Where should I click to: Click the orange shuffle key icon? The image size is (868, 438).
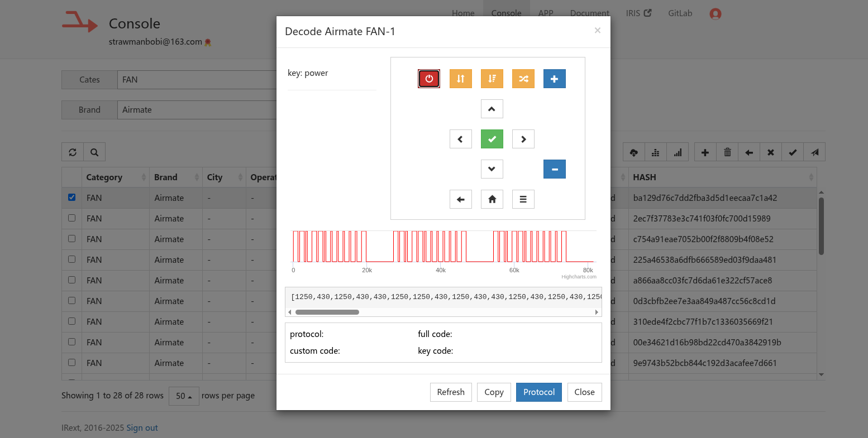click(523, 79)
